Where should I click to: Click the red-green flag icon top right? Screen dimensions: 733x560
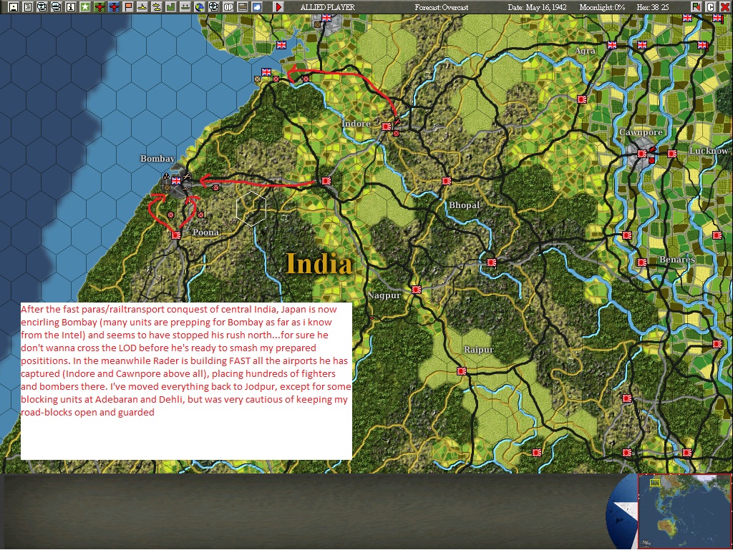696,6
